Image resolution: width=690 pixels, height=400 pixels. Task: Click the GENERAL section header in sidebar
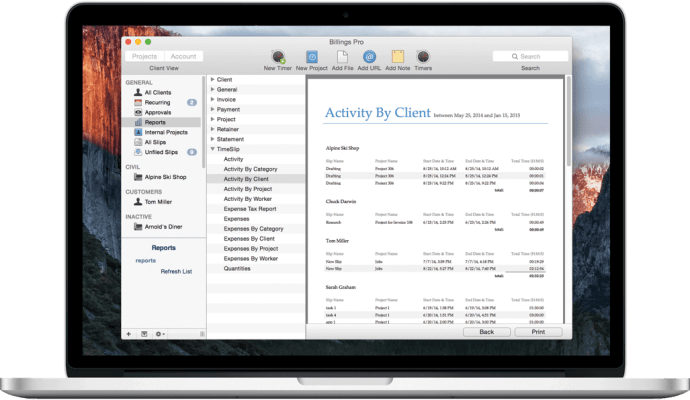click(x=139, y=83)
